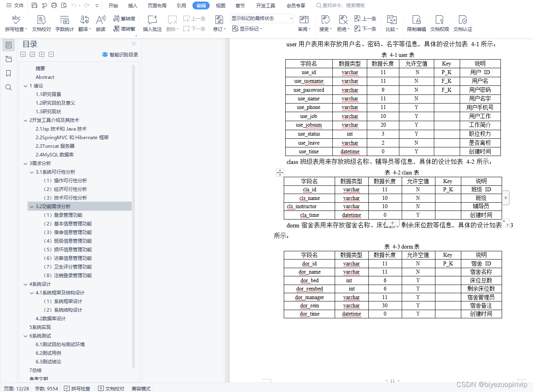Screen dimensions: 533x392
Task: Collapse the 2开发工具介绍及其技术 section
Action: click(25, 120)
